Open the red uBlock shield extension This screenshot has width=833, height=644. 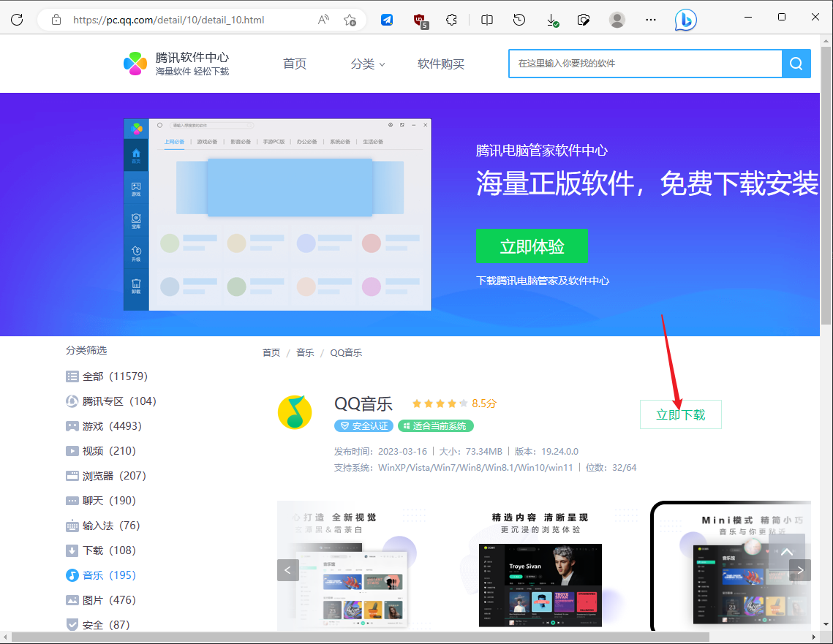(421, 20)
